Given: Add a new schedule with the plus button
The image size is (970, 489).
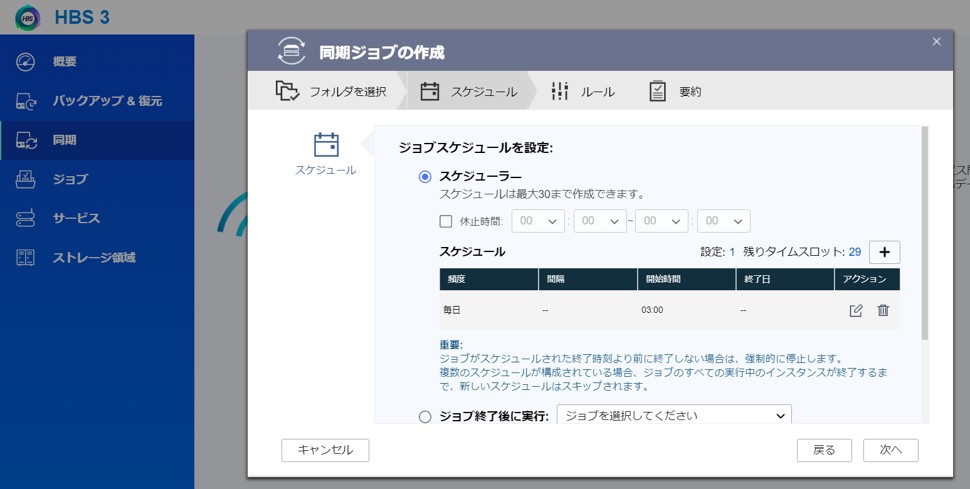Looking at the screenshot, I should [884, 252].
